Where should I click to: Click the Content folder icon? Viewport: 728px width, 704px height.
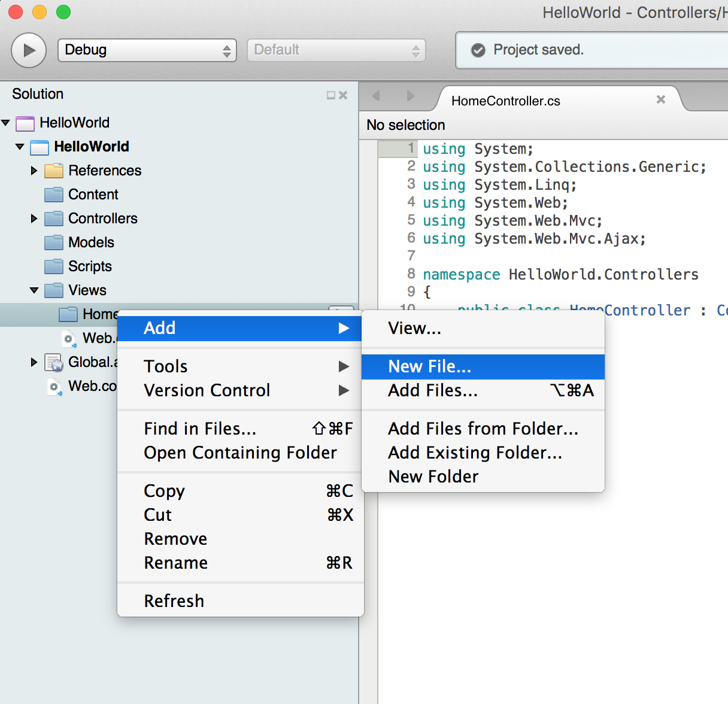click(54, 195)
